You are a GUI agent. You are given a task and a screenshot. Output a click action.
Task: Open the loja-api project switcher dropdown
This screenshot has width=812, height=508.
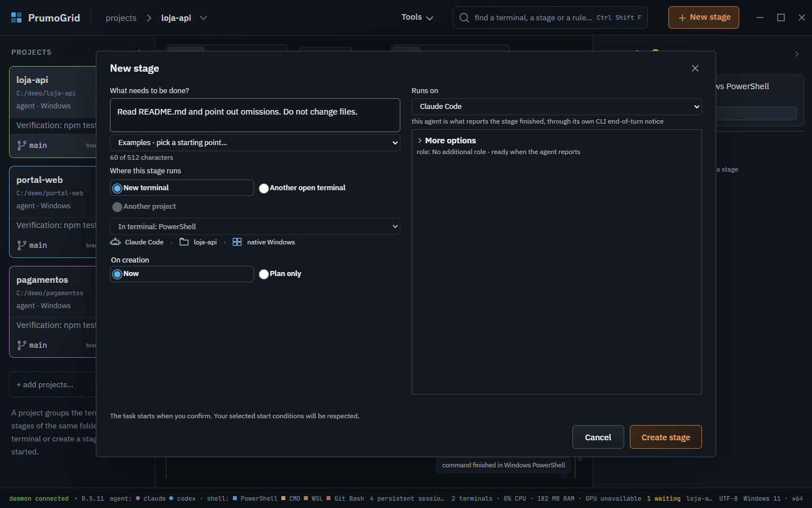click(x=204, y=18)
